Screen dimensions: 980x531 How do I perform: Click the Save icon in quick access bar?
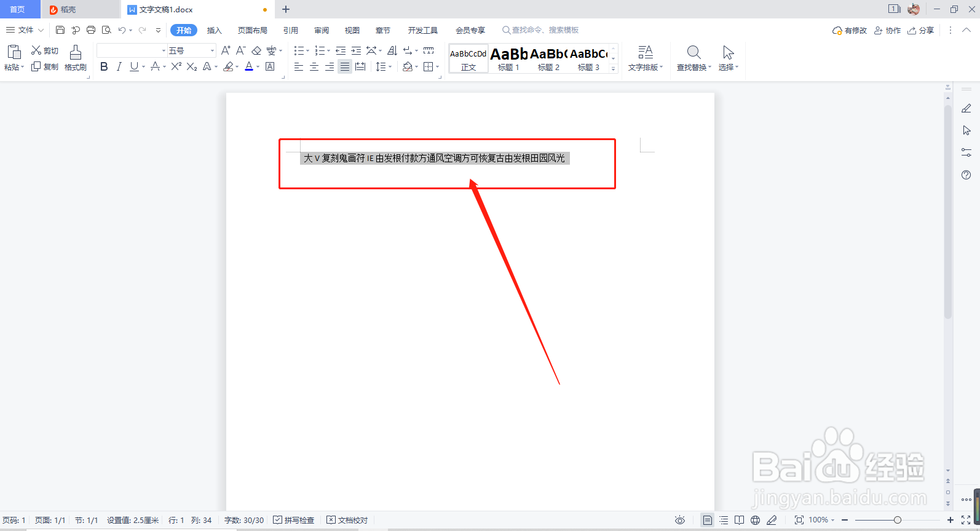pos(60,30)
